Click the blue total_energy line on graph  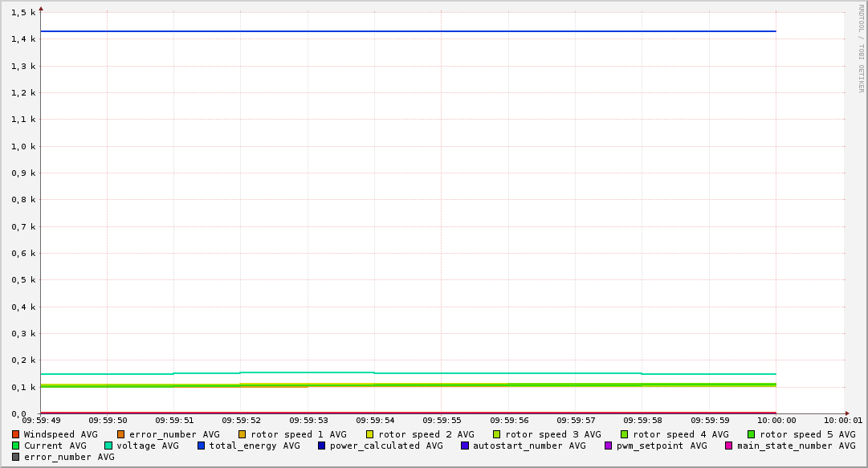coord(401,31)
